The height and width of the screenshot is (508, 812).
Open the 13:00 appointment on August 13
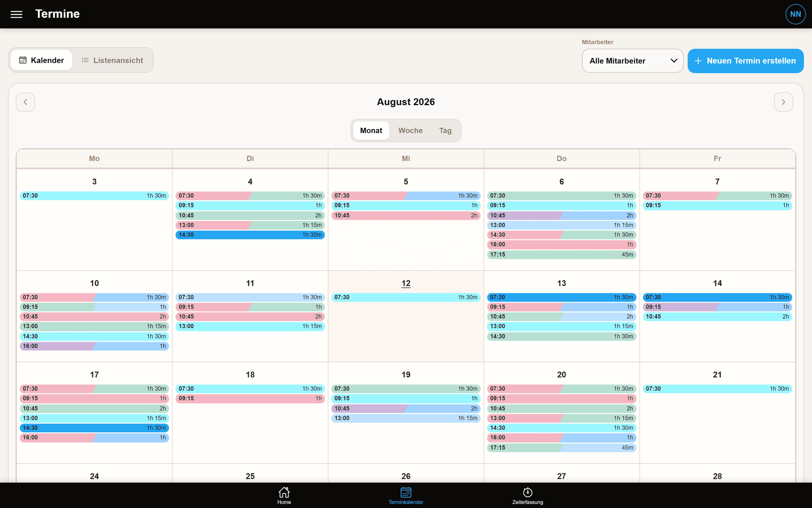point(561,326)
